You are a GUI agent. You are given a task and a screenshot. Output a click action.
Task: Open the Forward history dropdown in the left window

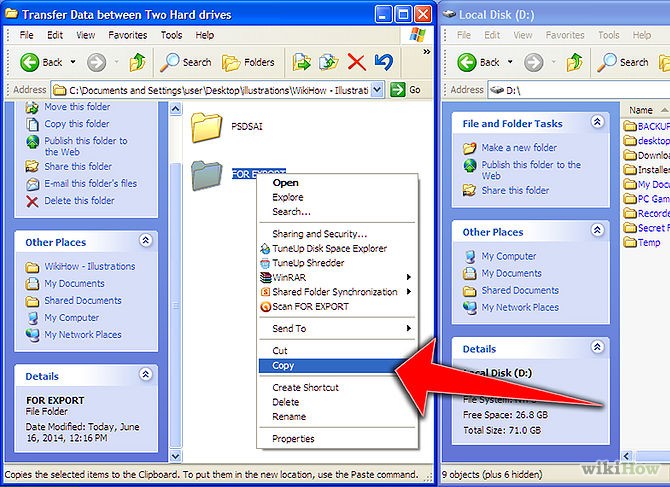click(x=117, y=62)
